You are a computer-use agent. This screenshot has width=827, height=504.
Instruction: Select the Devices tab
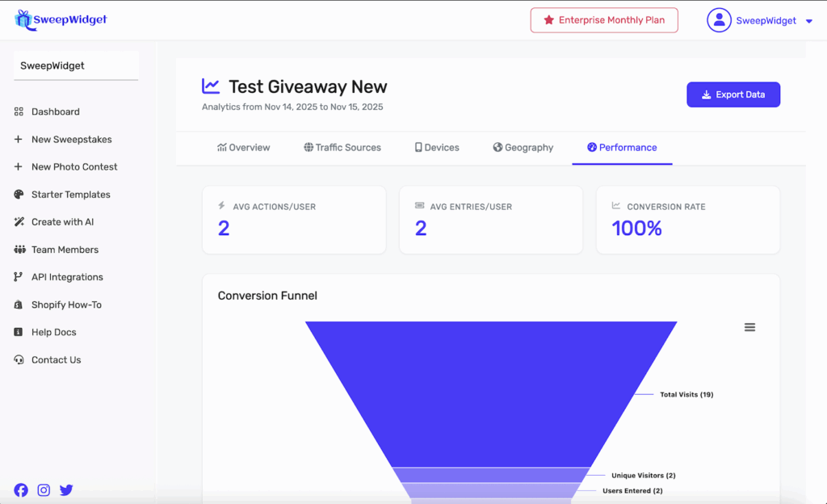tap(437, 148)
